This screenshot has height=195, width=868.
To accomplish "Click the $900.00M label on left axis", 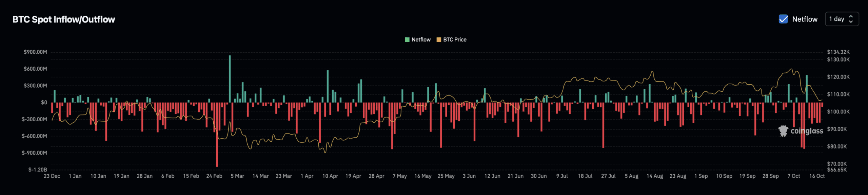I will pyautogui.click(x=35, y=52).
